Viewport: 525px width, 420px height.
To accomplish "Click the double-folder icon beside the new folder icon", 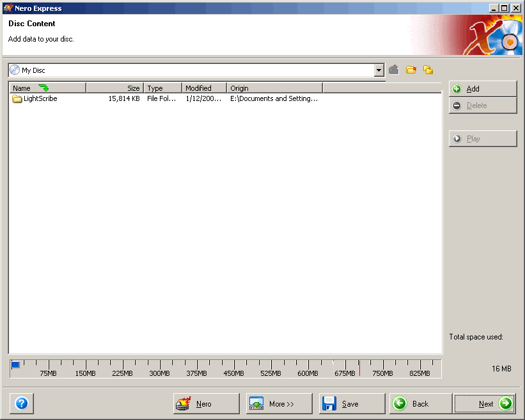I will (x=428, y=70).
